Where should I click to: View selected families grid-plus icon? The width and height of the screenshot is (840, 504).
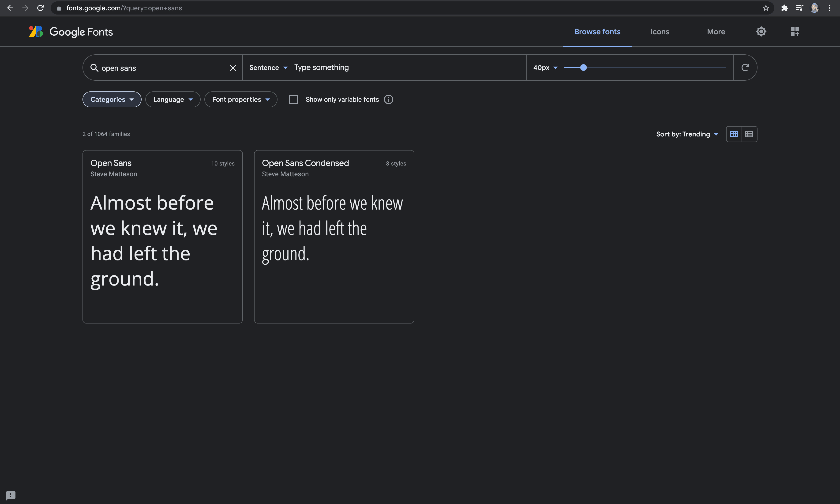795,32
